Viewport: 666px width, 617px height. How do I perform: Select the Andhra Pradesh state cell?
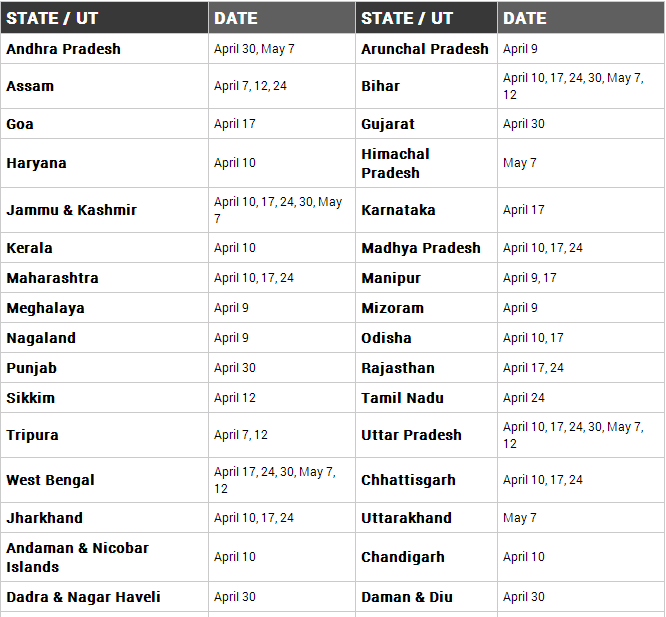104,49
